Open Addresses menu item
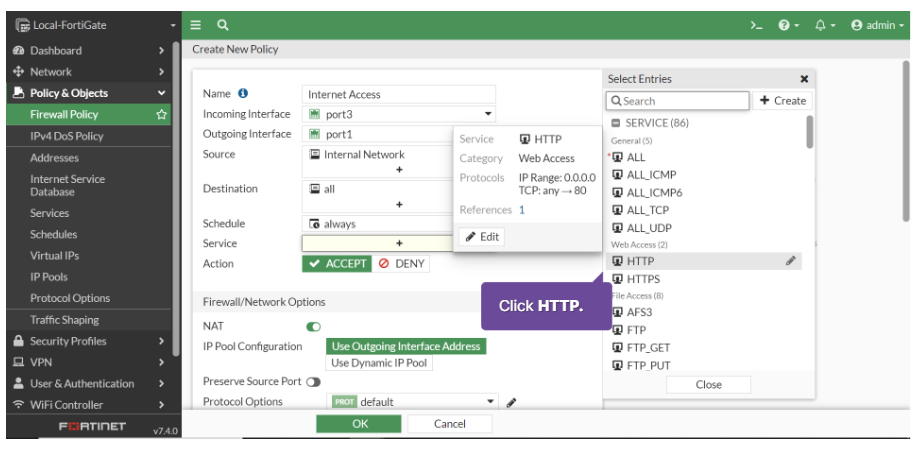The width and height of the screenshot is (920, 450). point(54,158)
